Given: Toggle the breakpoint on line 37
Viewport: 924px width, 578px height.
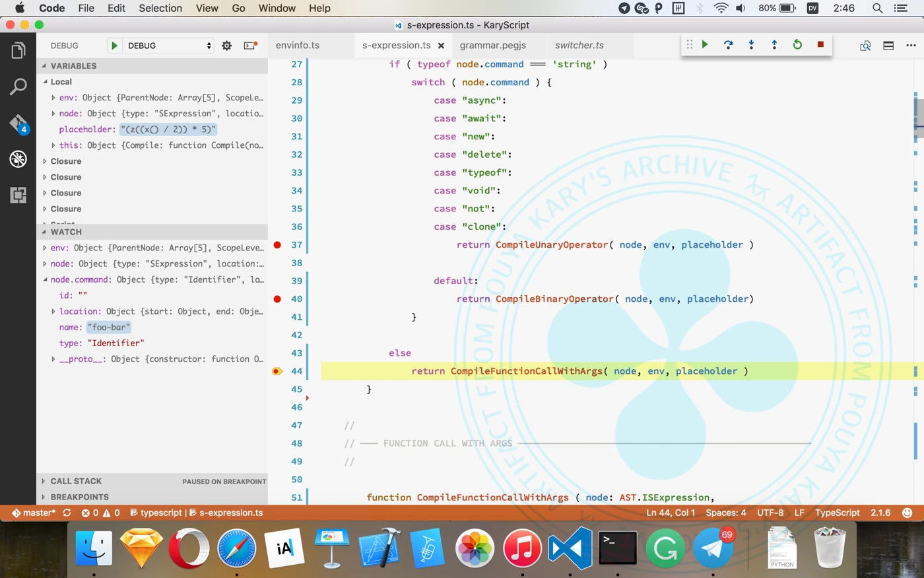Looking at the screenshot, I should (277, 245).
